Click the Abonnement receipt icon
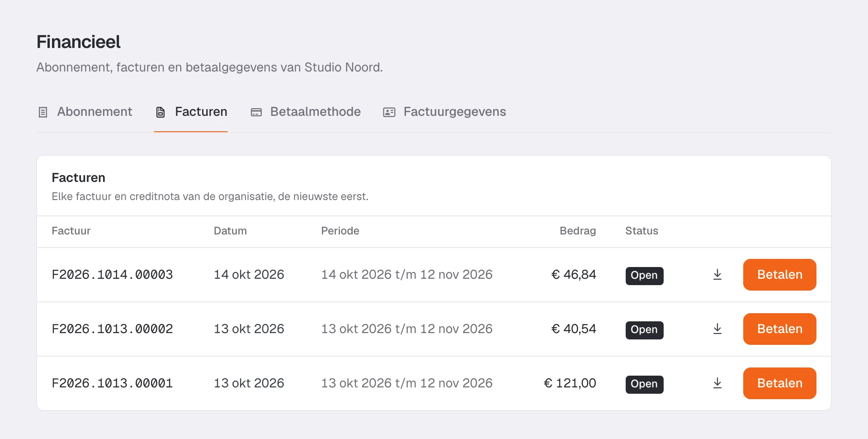This screenshot has width=868, height=439. pos(43,112)
